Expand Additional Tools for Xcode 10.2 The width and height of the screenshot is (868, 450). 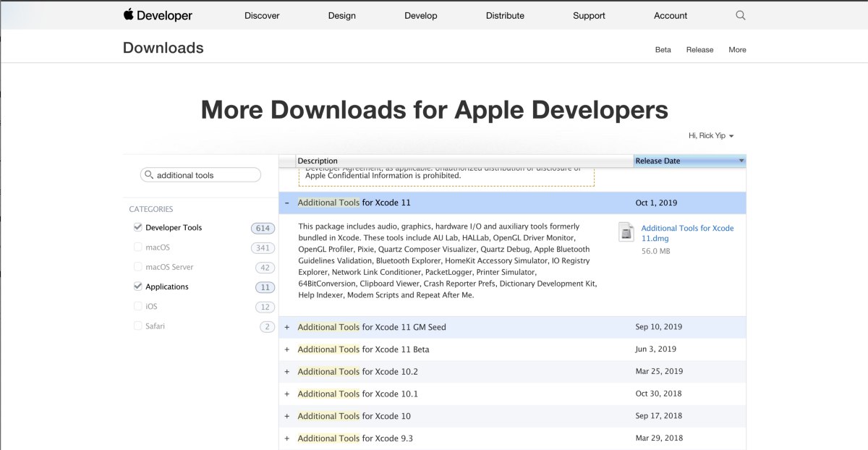[x=287, y=372]
